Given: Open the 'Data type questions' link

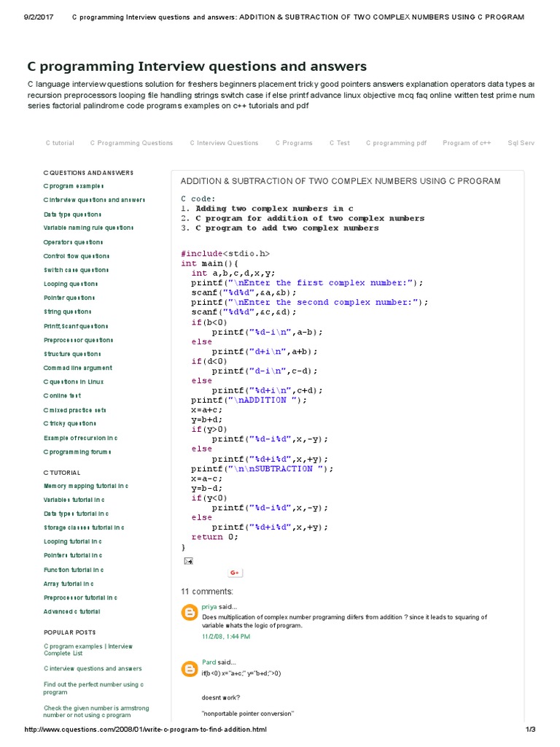Looking at the screenshot, I should (x=72, y=214).
